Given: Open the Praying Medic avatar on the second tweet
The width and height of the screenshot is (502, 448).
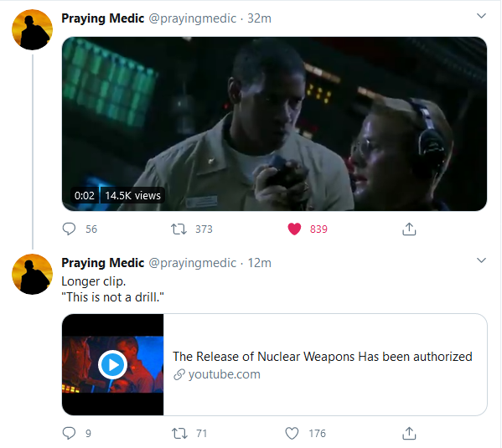Looking at the screenshot, I should point(32,274).
